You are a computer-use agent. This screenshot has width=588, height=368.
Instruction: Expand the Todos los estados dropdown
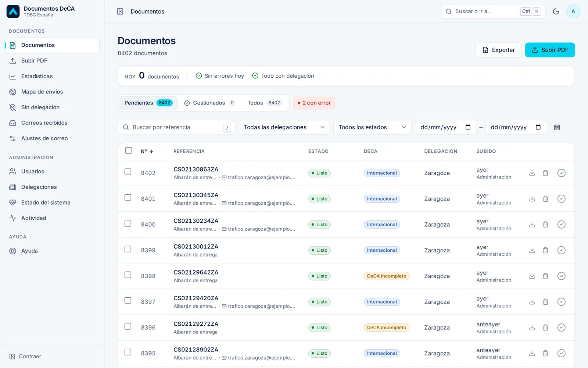372,127
